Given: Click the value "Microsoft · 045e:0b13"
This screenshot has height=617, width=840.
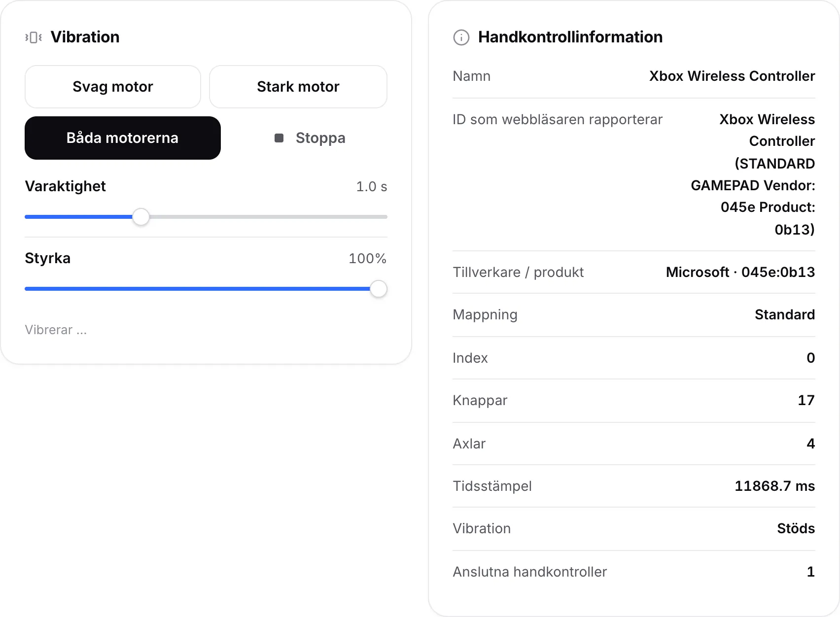Looking at the screenshot, I should [x=740, y=273].
